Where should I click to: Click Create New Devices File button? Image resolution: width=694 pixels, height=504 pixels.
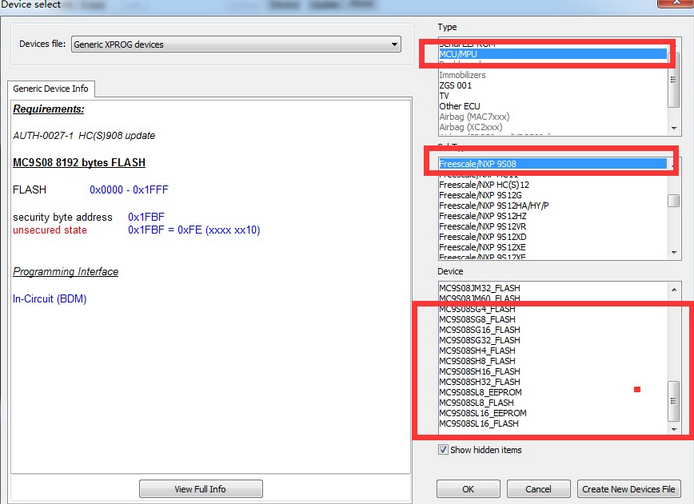(628, 489)
